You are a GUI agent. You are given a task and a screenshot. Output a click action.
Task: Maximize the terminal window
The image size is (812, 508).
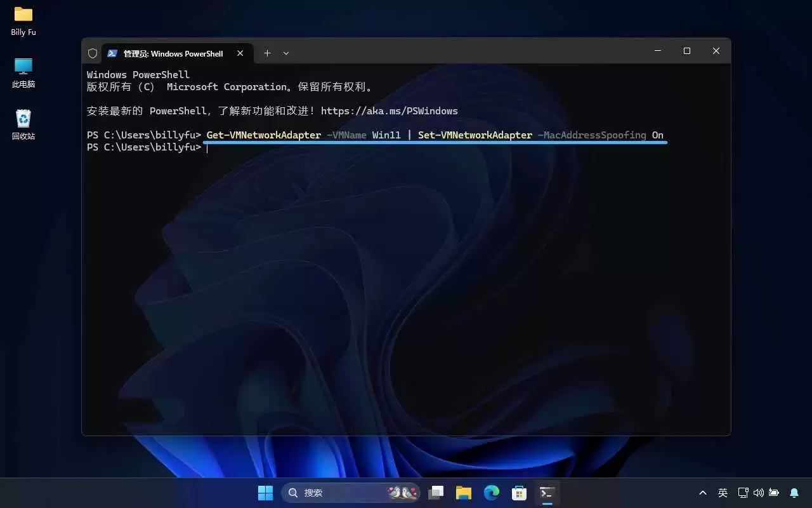[687, 51]
